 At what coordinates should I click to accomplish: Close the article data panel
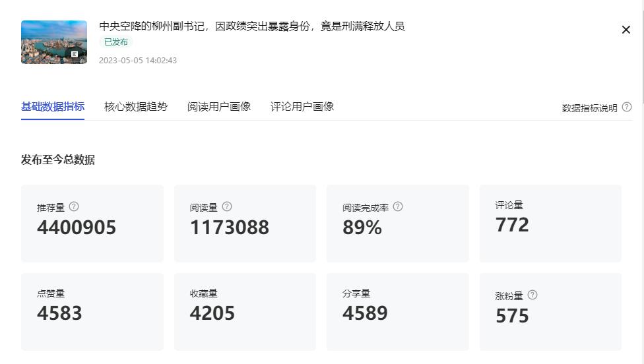[626, 30]
